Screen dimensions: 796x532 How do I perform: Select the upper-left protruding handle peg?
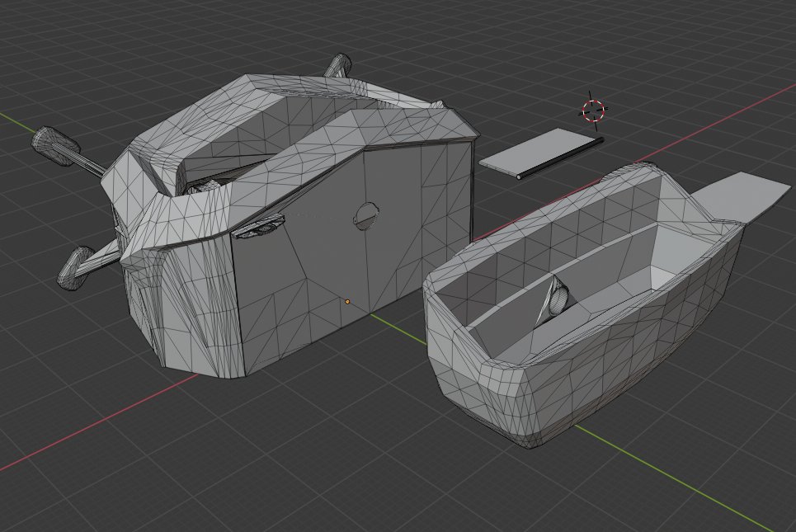[56, 146]
